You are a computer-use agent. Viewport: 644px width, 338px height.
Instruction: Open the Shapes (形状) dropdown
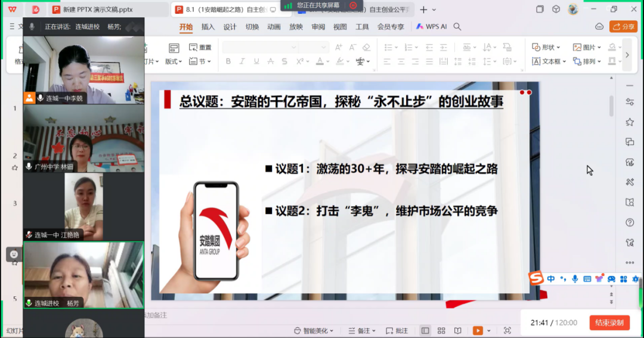pos(546,47)
